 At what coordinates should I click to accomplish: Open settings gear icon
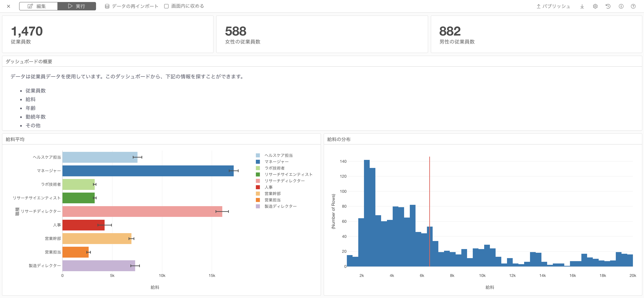(595, 6)
